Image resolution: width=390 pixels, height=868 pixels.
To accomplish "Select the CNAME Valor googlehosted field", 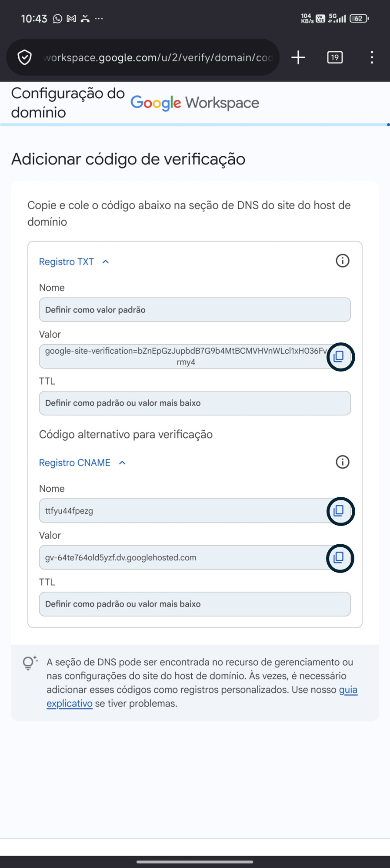I will 183,558.
